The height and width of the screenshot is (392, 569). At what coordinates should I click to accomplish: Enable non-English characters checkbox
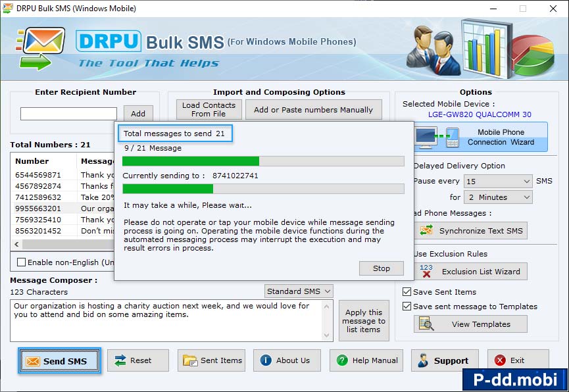click(22, 262)
